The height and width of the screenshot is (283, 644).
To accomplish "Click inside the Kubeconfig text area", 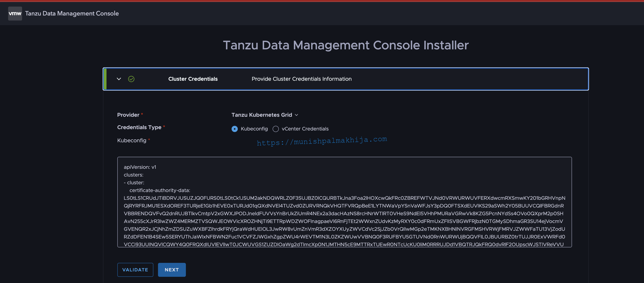I will 344,202.
